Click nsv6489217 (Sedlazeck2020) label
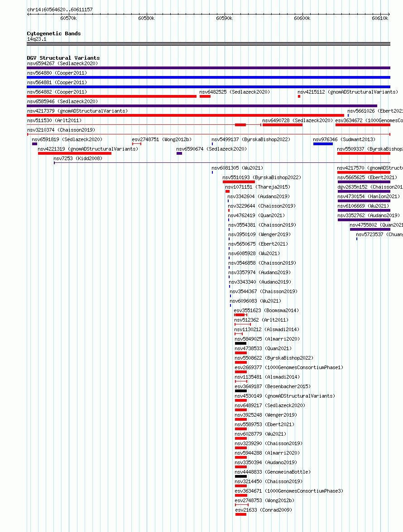 270,405
